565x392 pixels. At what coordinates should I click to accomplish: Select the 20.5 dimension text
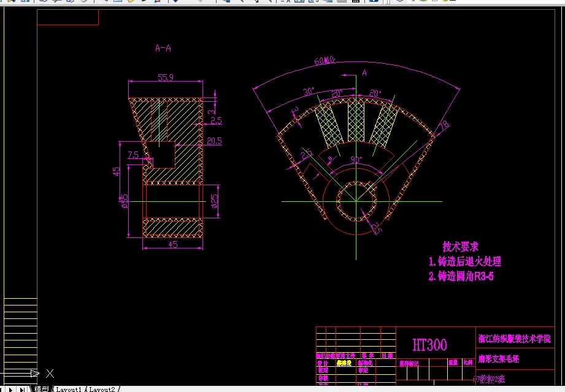(214, 141)
